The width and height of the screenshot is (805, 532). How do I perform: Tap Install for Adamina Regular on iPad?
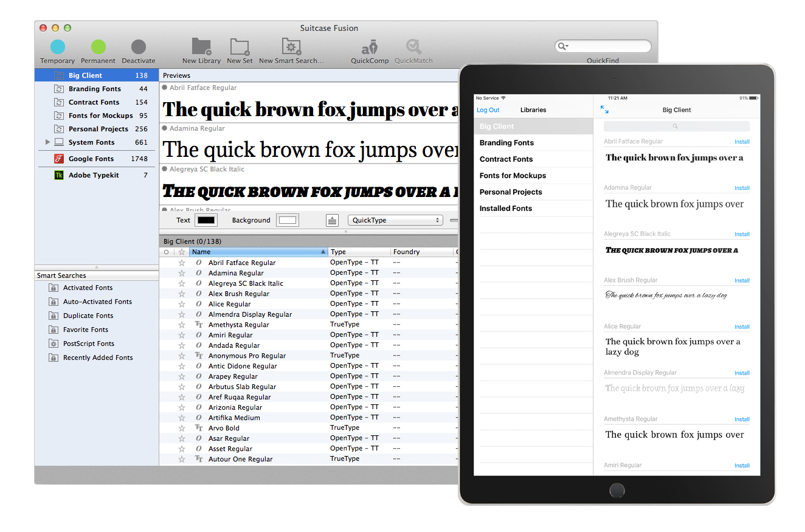click(x=742, y=188)
